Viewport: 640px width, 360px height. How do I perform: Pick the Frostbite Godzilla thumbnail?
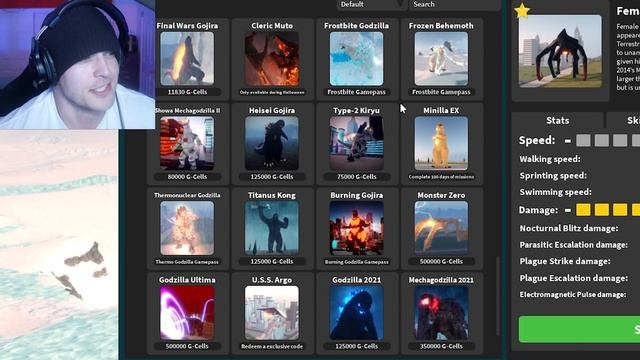point(356,59)
